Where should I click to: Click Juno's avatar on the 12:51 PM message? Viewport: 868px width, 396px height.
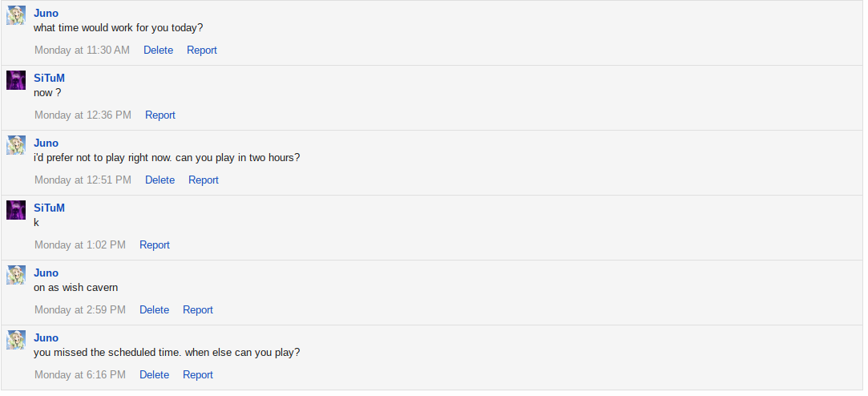[x=16, y=145]
